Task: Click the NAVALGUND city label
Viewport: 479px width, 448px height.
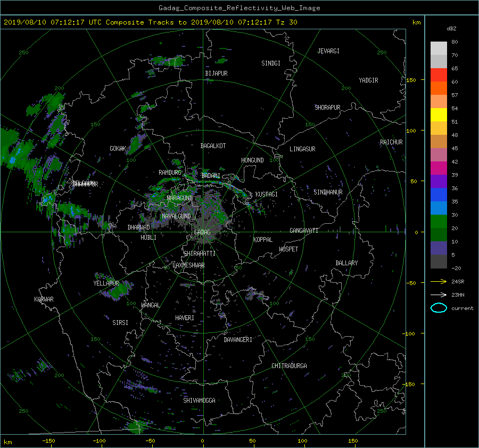Action: point(176,216)
